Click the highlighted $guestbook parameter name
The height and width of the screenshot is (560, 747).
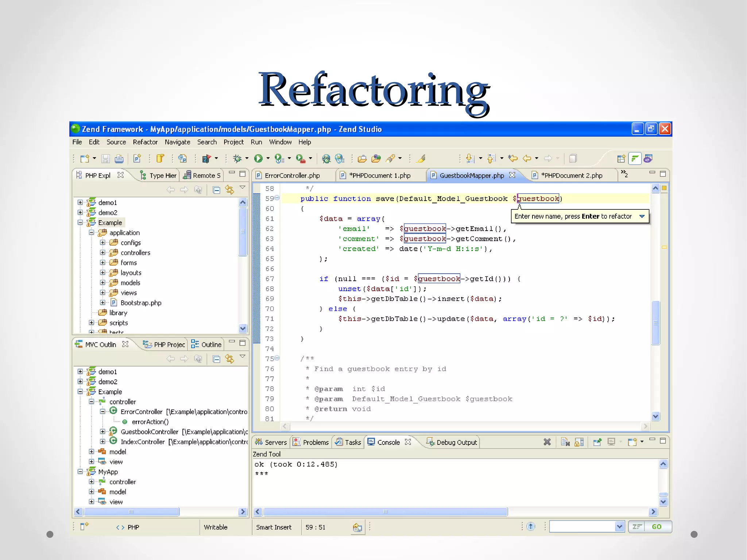pos(538,198)
